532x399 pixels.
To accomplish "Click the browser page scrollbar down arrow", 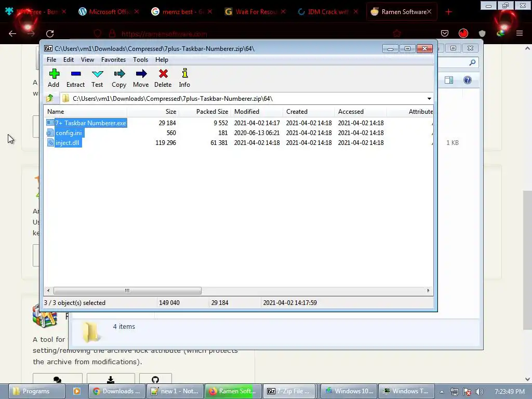I will point(527,379).
